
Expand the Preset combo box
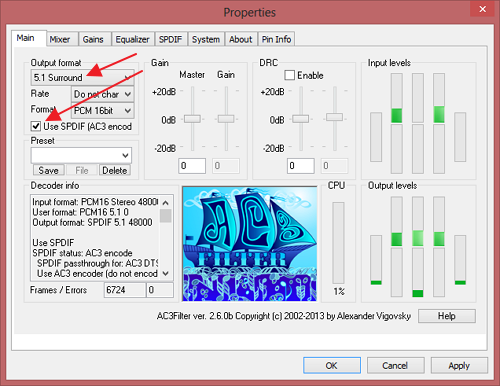(x=81, y=155)
